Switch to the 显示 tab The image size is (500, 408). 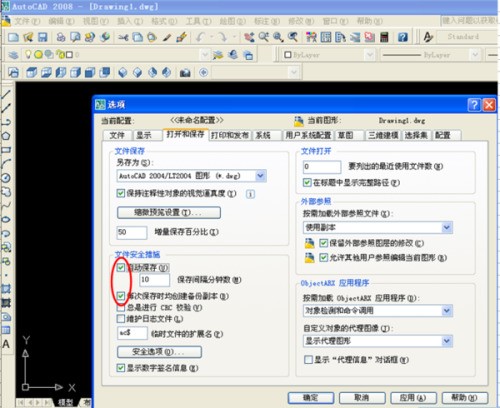pos(144,135)
